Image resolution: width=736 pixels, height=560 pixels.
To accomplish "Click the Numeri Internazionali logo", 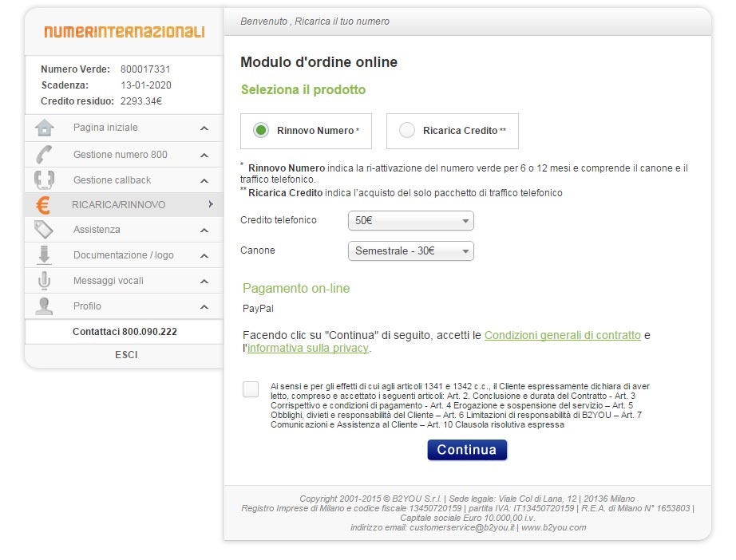I will [125, 32].
